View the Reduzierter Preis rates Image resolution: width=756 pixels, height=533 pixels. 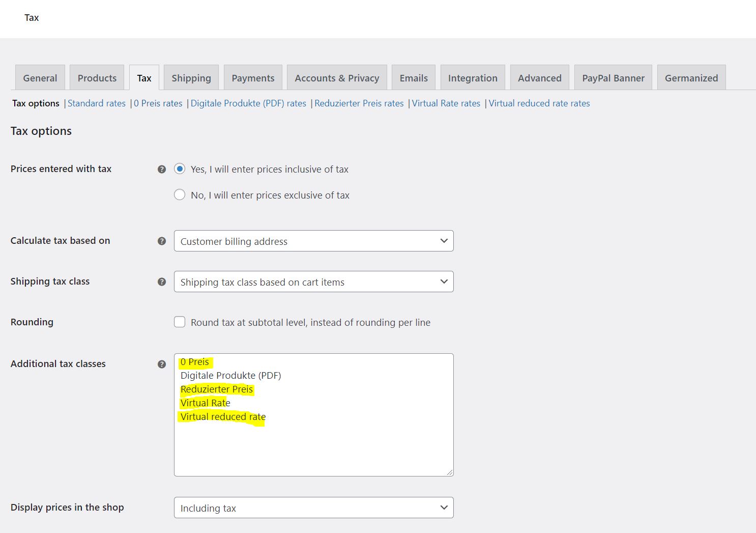[359, 103]
